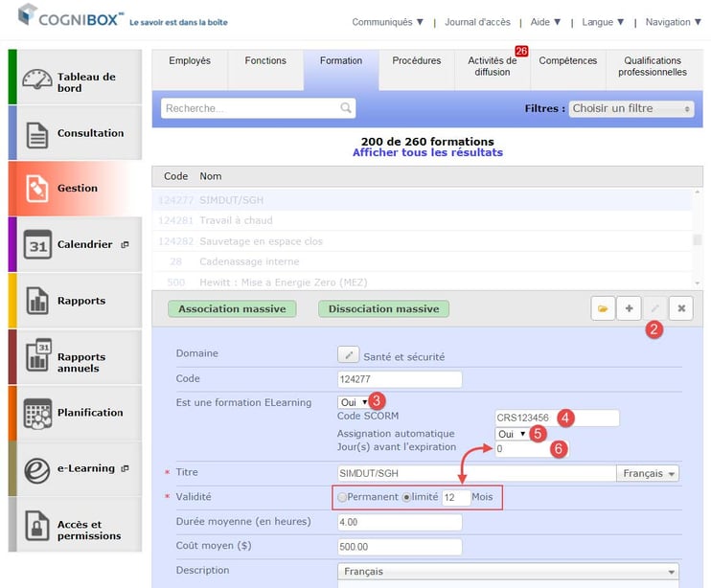Screen dimensions: 711x588
Task: Open the Rapports chart icon
Action: (x=36, y=301)
